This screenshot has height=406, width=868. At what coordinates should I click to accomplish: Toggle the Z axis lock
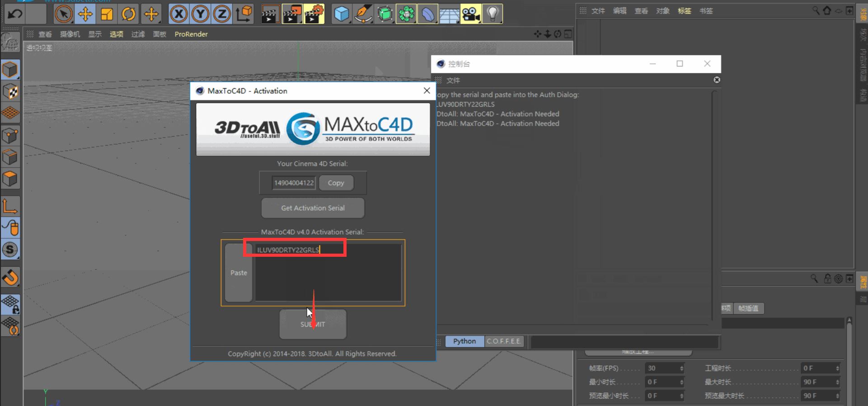(x=222, y=14)
